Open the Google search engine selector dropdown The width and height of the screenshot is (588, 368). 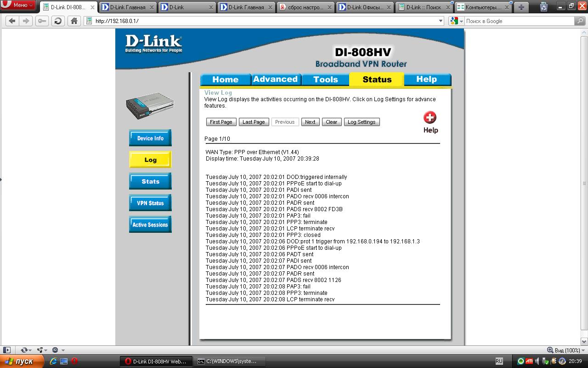click(x=461, y=21)
